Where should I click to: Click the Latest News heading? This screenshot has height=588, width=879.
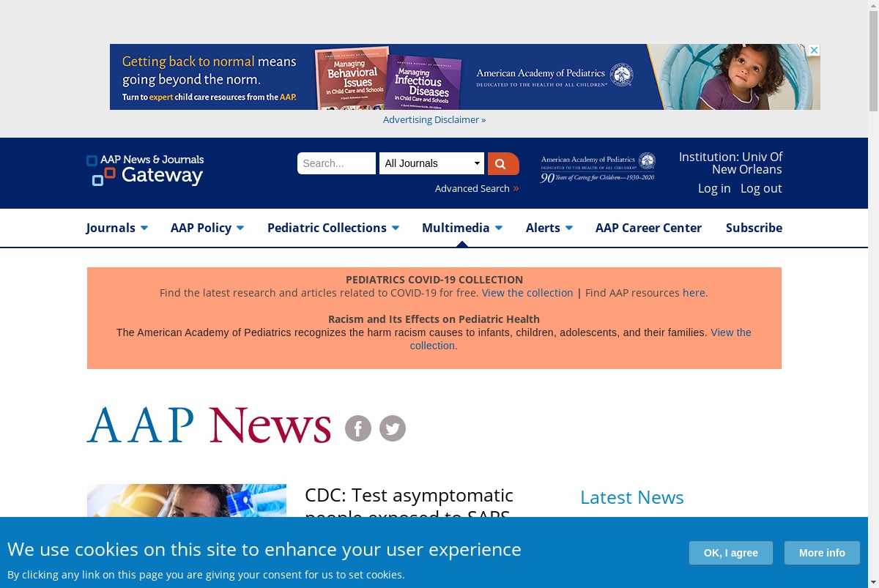[x=632, y=497]
